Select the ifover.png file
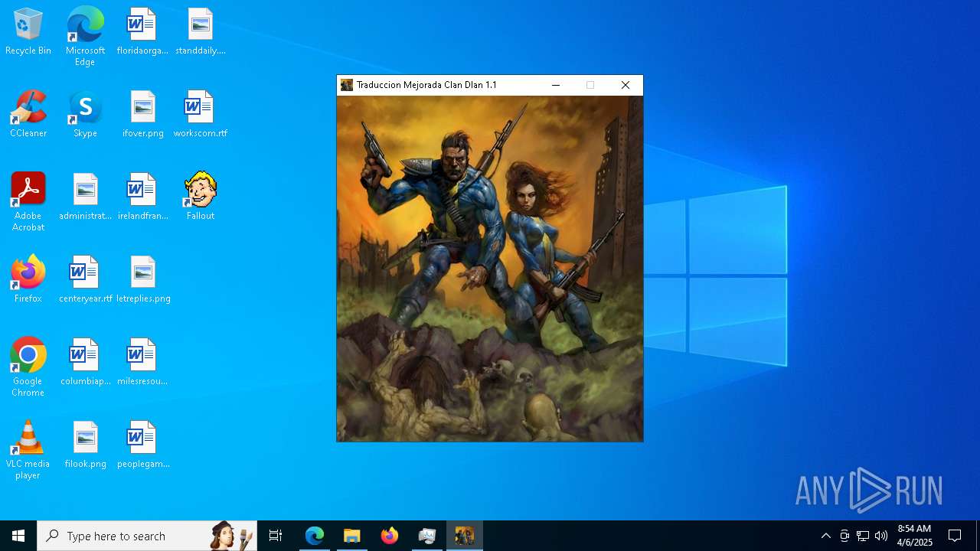This screenshot has height=551, width=980. [x=143, y=115]
